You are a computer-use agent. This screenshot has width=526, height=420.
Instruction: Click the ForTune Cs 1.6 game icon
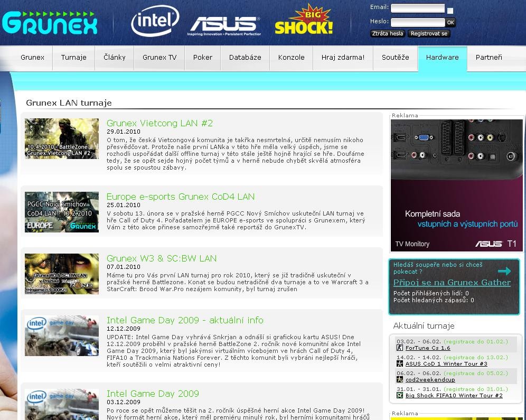(x=400, y=348)
